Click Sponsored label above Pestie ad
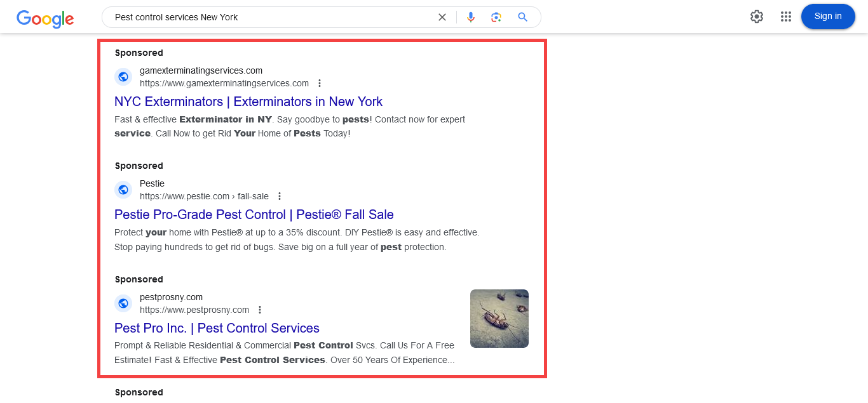This screenshot has width=868, height=403. tap(139, 166)
